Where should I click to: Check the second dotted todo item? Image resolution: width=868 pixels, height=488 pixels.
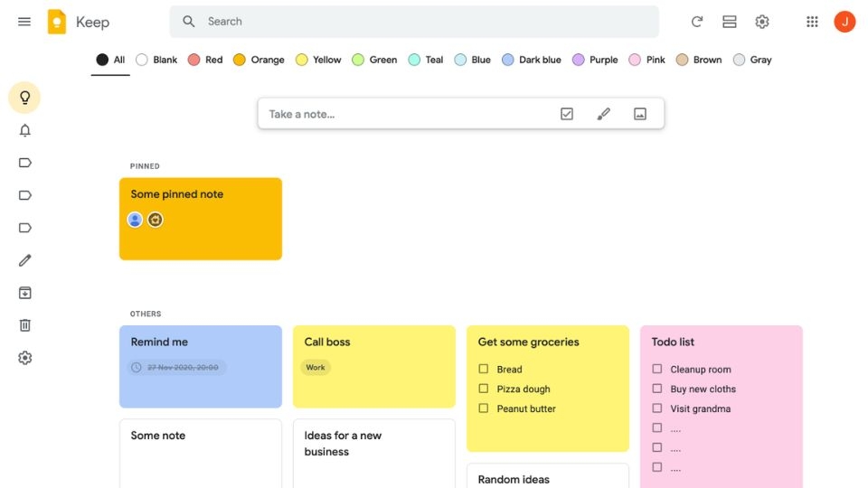pyautogui.click(x=657, y=447)
